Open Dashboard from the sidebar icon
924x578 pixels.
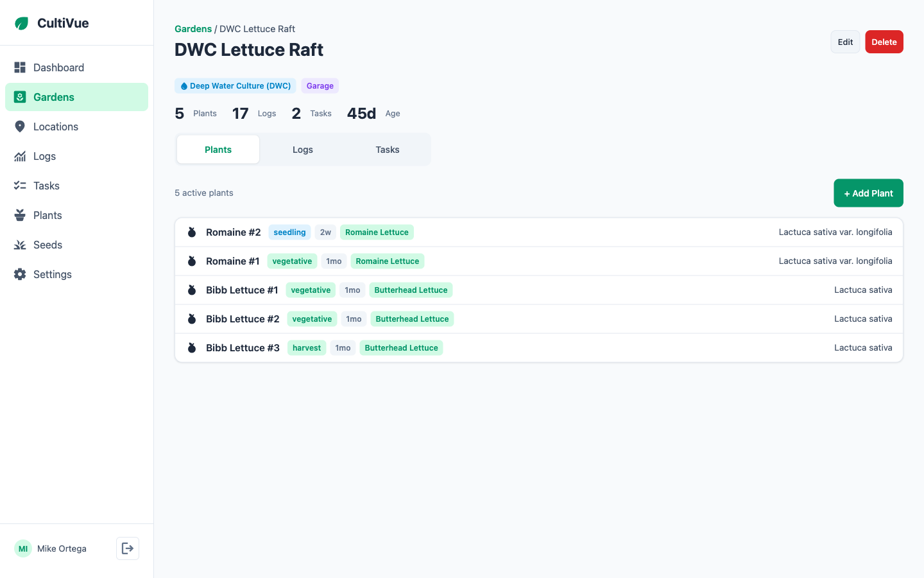pyautogui.click(x=20, y=67)
